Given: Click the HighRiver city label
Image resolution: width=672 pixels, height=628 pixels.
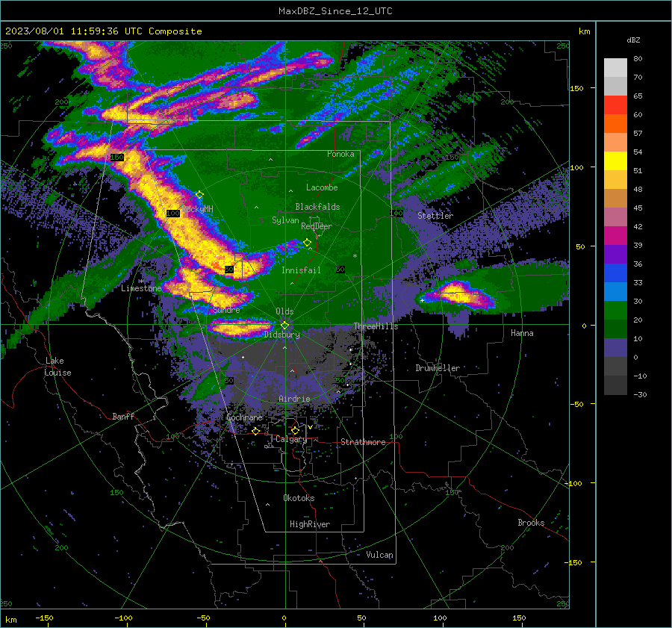Looking at the screenshot, I should [310, 524].
